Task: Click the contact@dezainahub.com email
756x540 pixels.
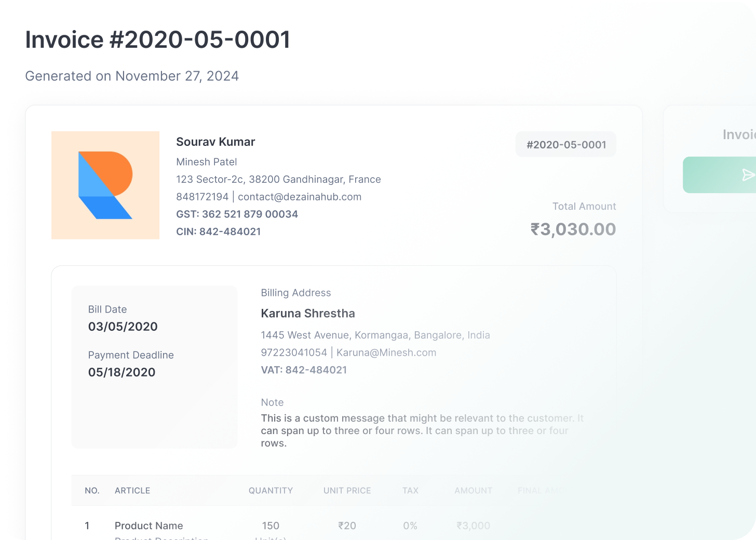Action: 300,197
